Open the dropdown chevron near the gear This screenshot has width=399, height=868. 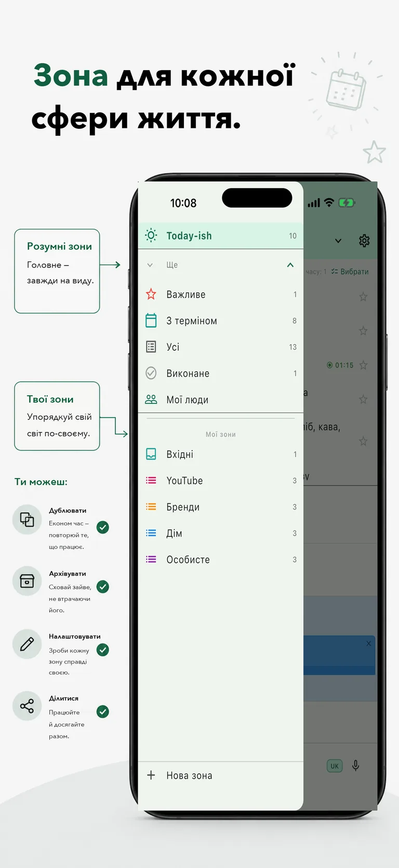pyautogui.click(x=338, y=241)
